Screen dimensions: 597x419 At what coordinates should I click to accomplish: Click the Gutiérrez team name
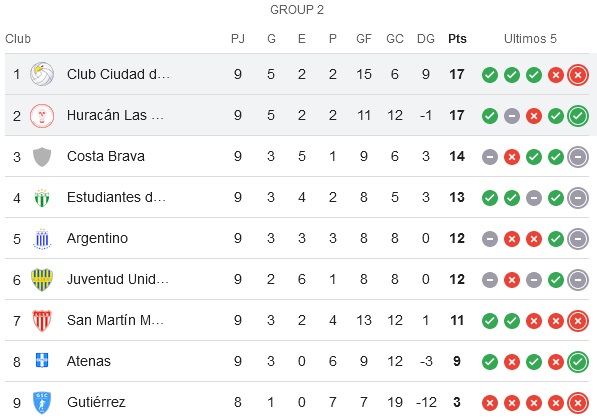pyautogui.click(x=96, y=402)
